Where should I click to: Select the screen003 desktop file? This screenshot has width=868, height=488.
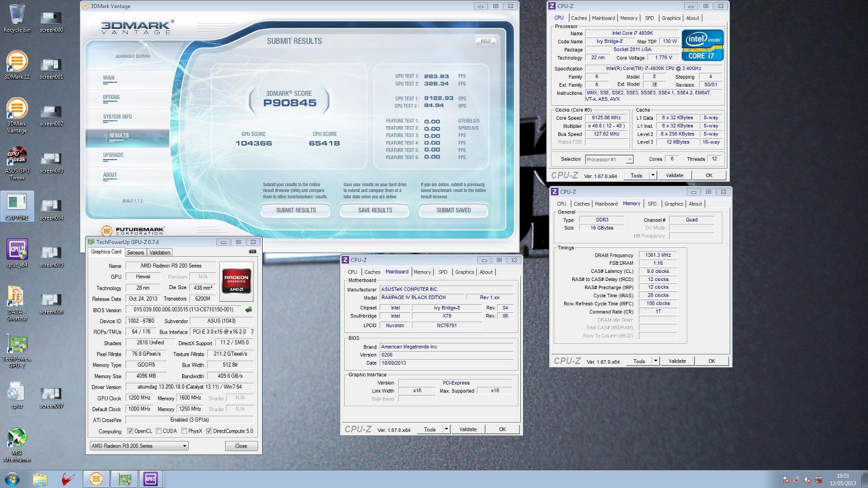coord(52,163)
